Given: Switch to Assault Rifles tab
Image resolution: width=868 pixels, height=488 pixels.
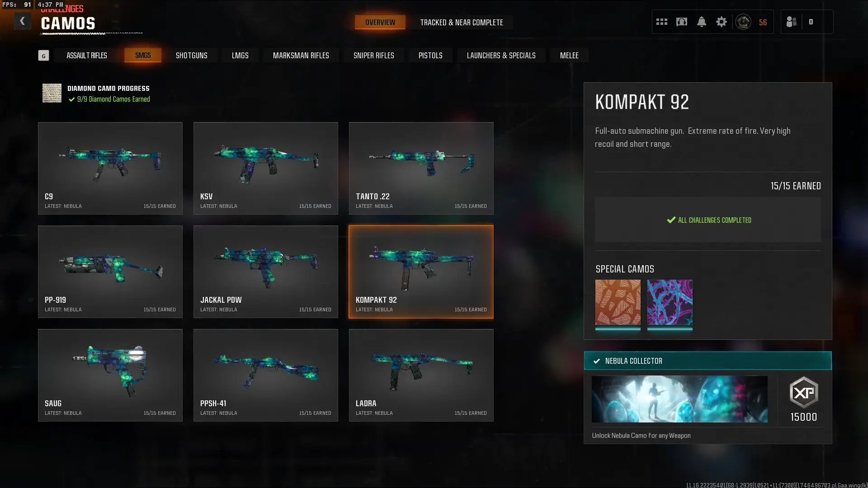Looking at the screenshot, I should tap(87, 55).
